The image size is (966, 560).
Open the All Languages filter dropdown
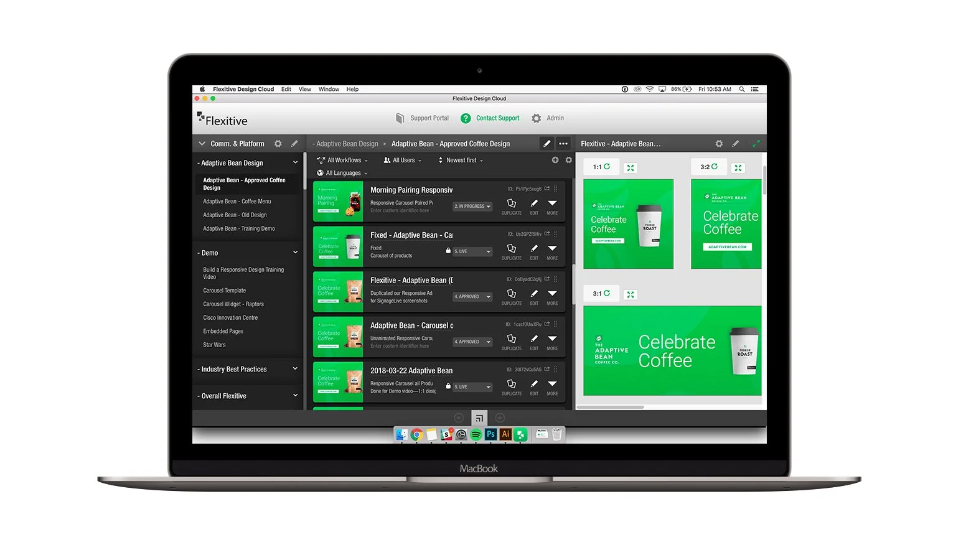(342, 173)
